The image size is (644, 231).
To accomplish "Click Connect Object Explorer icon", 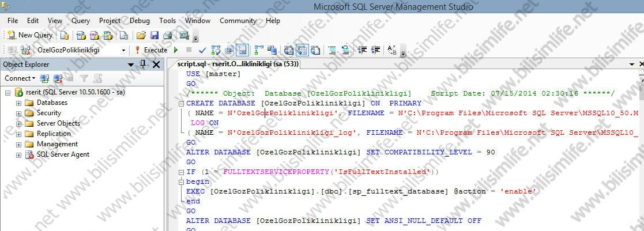I will click(44, 78).
